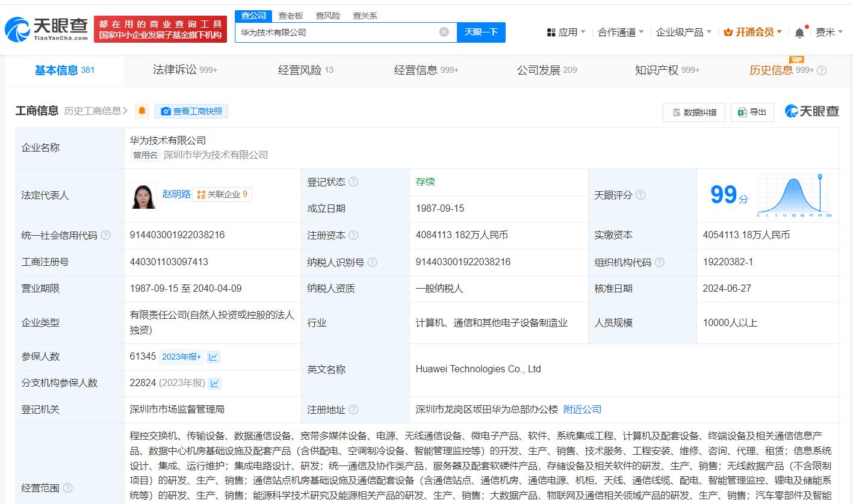Click the TianYanCha logo at top left
Image resolution: width=853 pixels, height=504 pixels.
(x=47, y=29)
